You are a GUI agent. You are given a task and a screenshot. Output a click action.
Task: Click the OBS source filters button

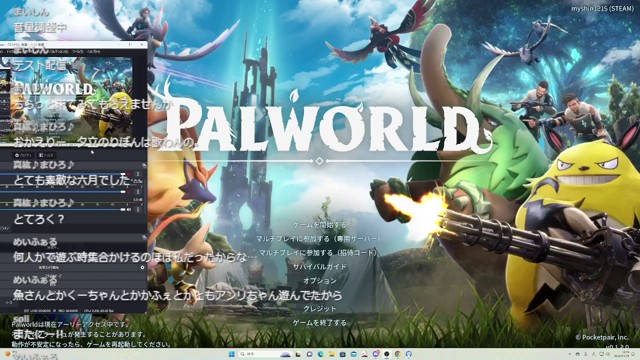click(x=47, y=155)
